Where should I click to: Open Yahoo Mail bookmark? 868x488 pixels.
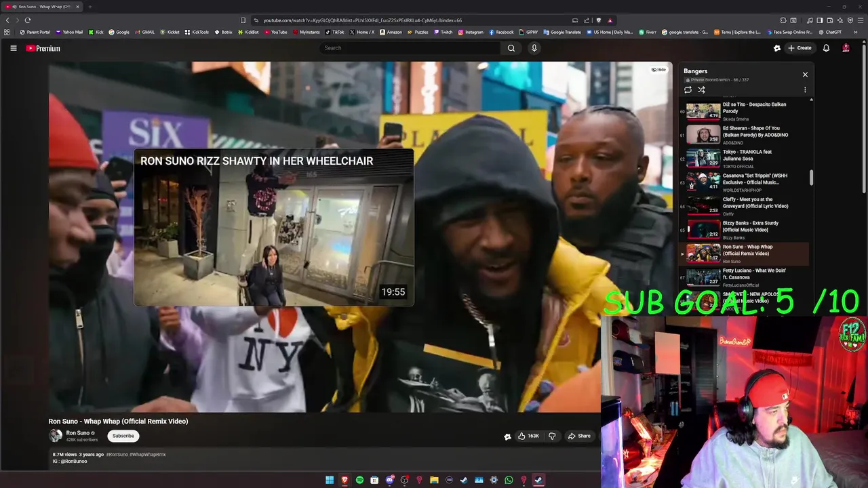[x=69, y=32]
